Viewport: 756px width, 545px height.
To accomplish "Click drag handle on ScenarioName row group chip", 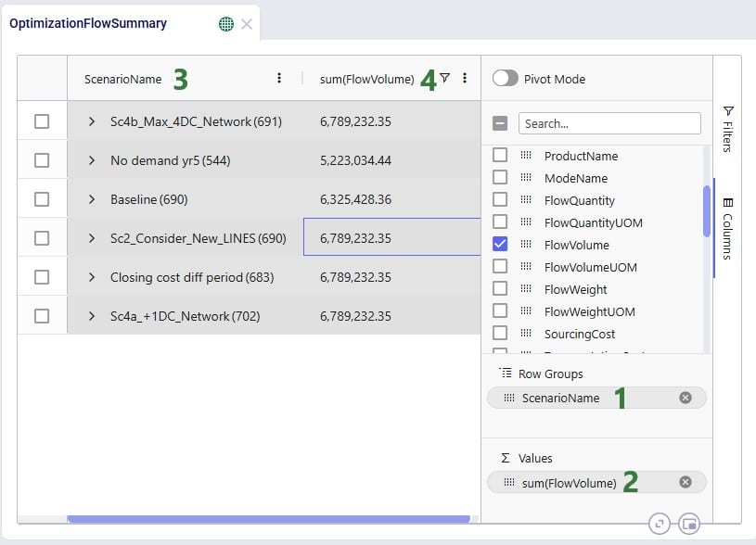I will 509,398.
